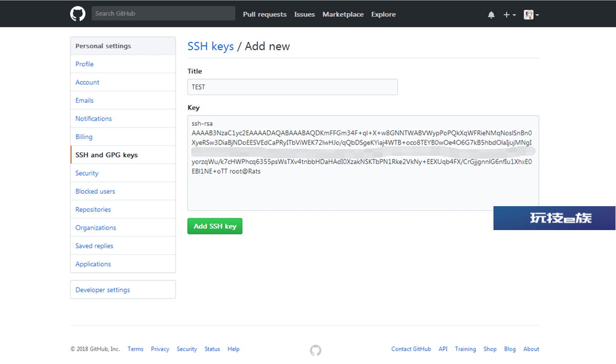Screen dimensions: 616x364
Task: Click the Personal settings header
Action: coord(123,46)
